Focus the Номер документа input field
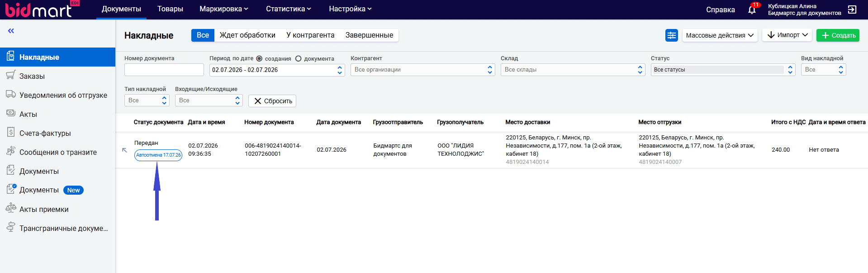The width and height of the screenshot is (868, 273). [164, 70]
